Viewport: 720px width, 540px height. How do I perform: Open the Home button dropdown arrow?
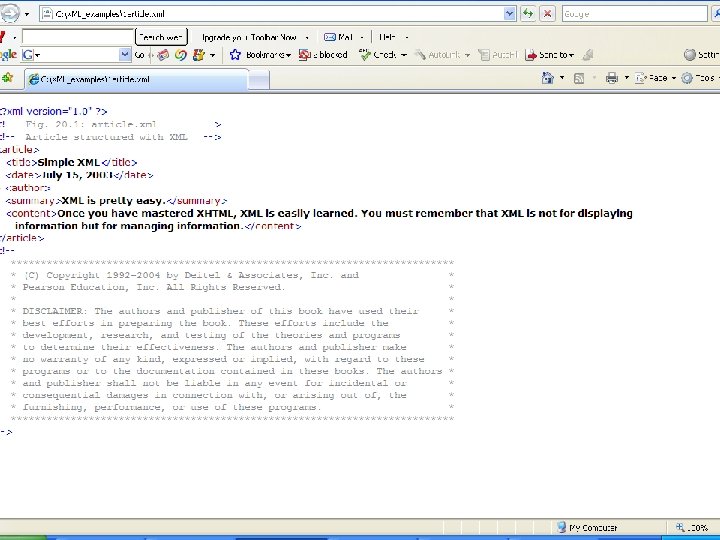562,78
